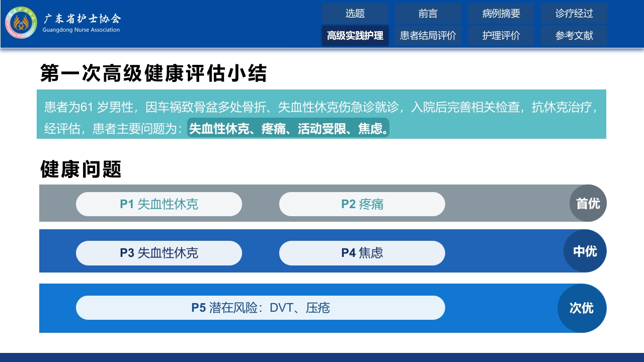Screen dimensions: 644x362
Task: Switch to the 护理评价 tab
Action: coord(501,35)
